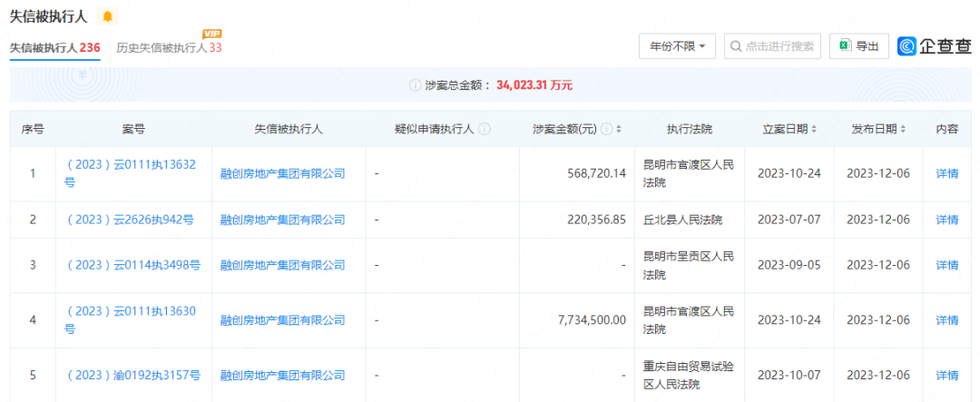Image resolution: width=980 pixels, height=402 pixels.
Task: Click the filing date 2023-10-07
Action: tap(789, 375)
